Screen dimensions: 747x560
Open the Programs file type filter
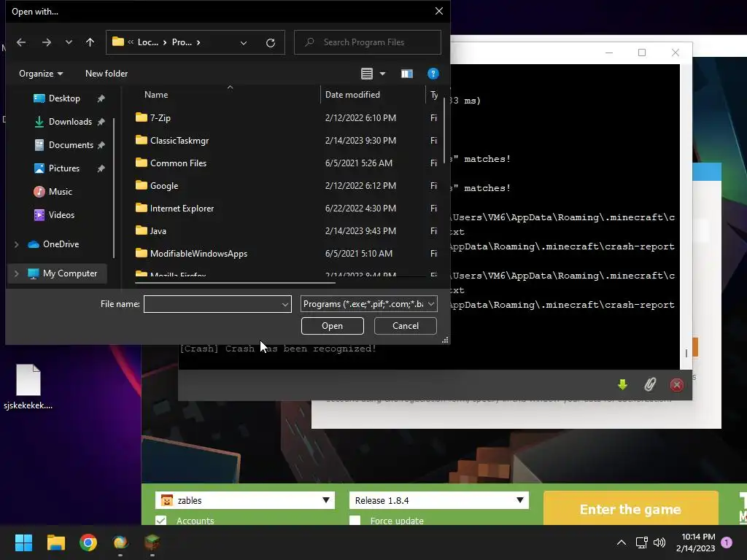(368, 304)
